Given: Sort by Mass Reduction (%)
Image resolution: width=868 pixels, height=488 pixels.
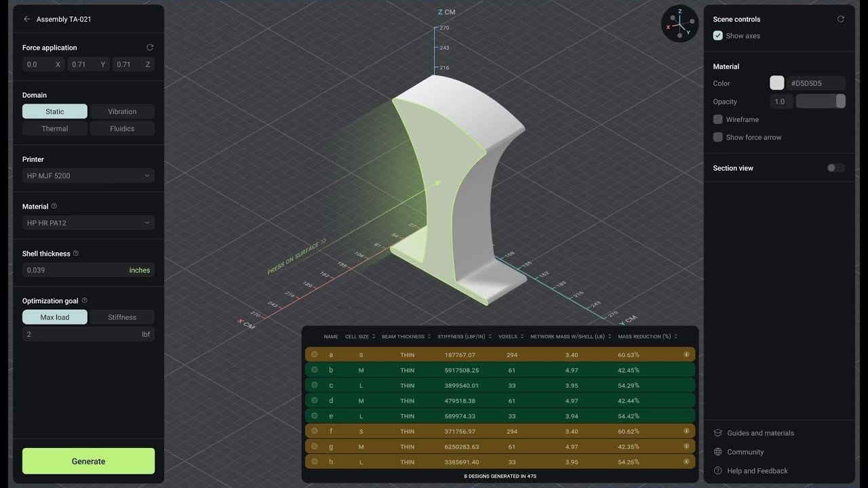Looking at the screenshot, I should pyautogui.click(x=648, y=337).
